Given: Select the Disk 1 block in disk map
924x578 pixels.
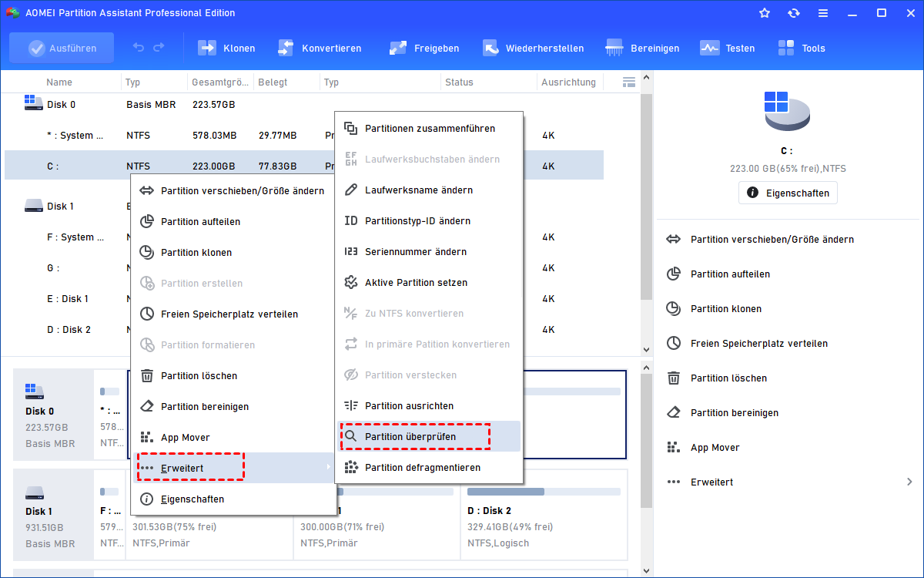Looking at the screenshot, I should pos(54,515).
